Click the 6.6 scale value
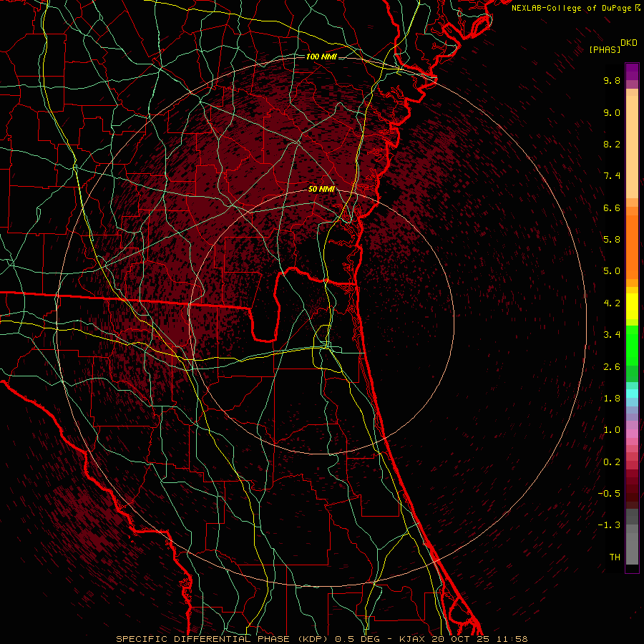The width and height of the screenshot is (644, 644). point(612,208)
